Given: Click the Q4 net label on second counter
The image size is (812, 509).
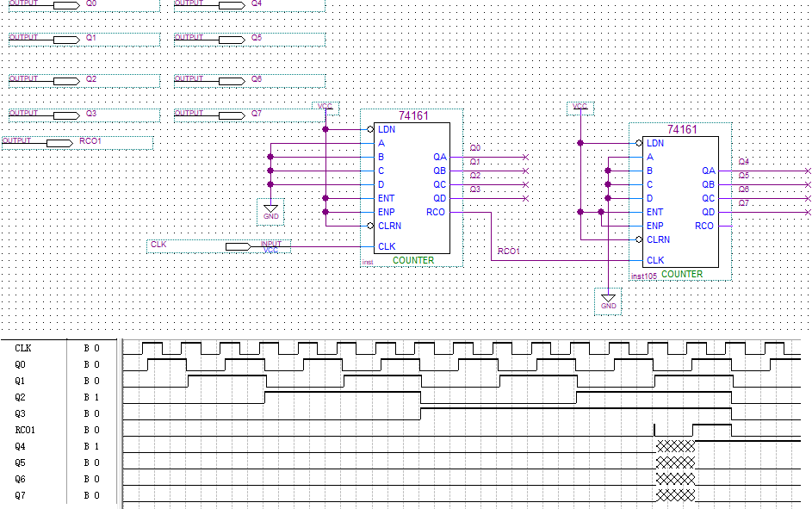Looking at the screenshot, I should (744, 162).
